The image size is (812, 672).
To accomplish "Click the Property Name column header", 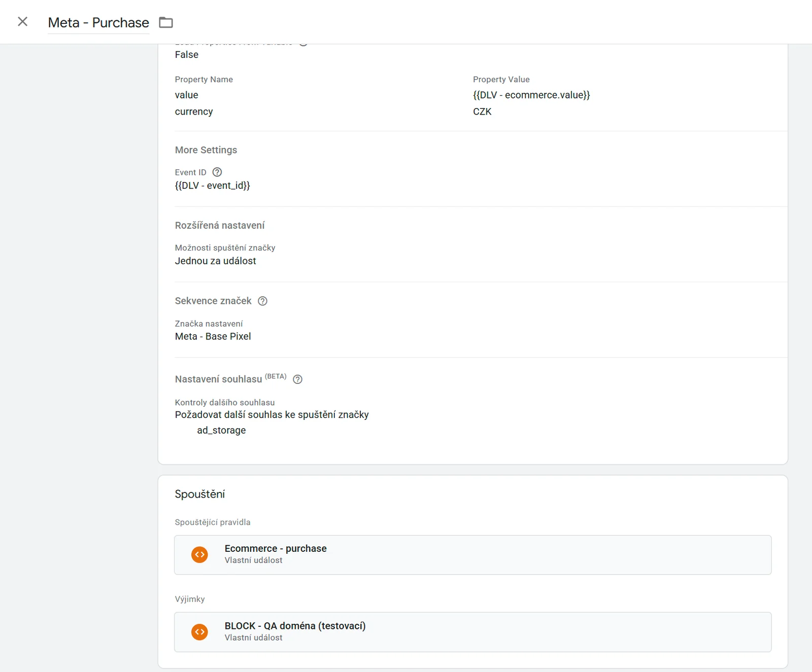I will click(204, 79).
